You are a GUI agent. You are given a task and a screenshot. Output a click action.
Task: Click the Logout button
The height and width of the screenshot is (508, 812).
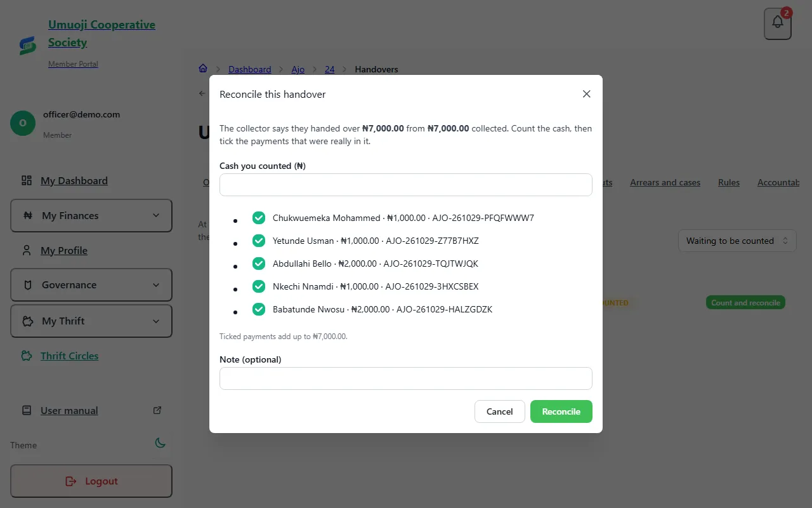(91, 481)
